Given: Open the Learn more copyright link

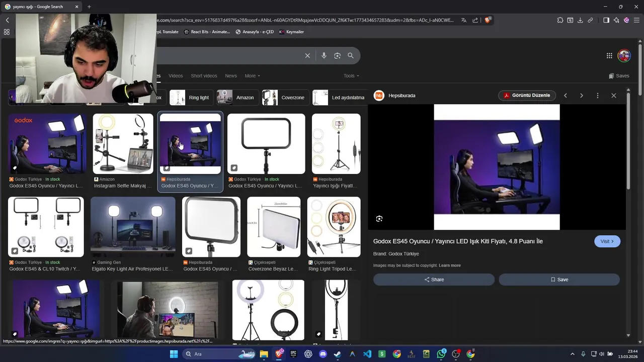Looking at the screenshot, I should (x=449, y=265).
